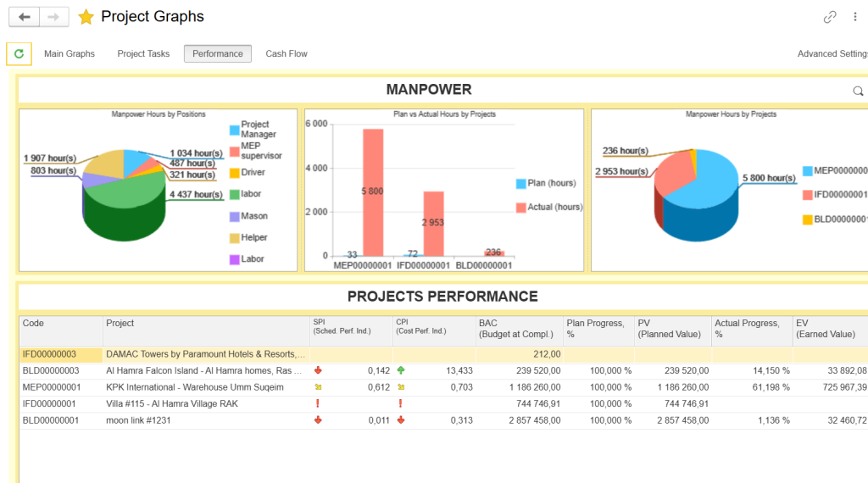Select the IFD00000001 code cell in table
Screen dimensions: 868x483
tap(61, 404)
